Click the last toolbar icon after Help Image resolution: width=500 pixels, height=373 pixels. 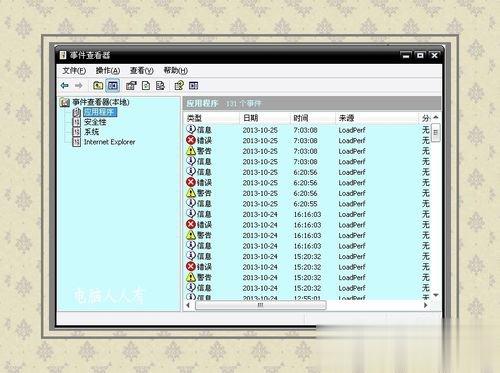(x=193, y=86)
